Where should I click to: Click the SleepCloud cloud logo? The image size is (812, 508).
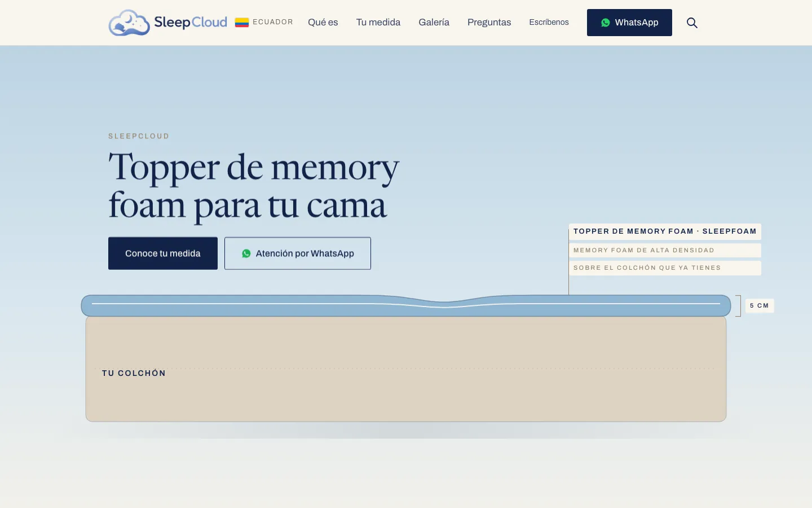[x=168, y=23]
